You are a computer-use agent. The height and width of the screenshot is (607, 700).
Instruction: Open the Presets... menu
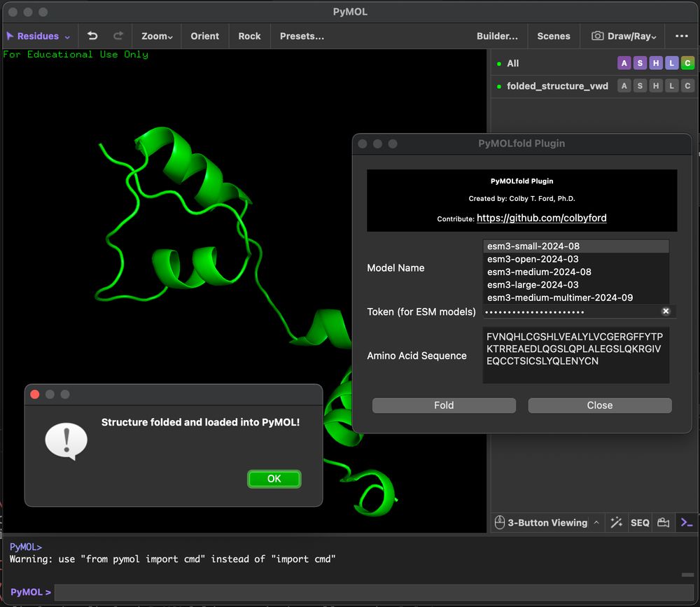point(302,36)
